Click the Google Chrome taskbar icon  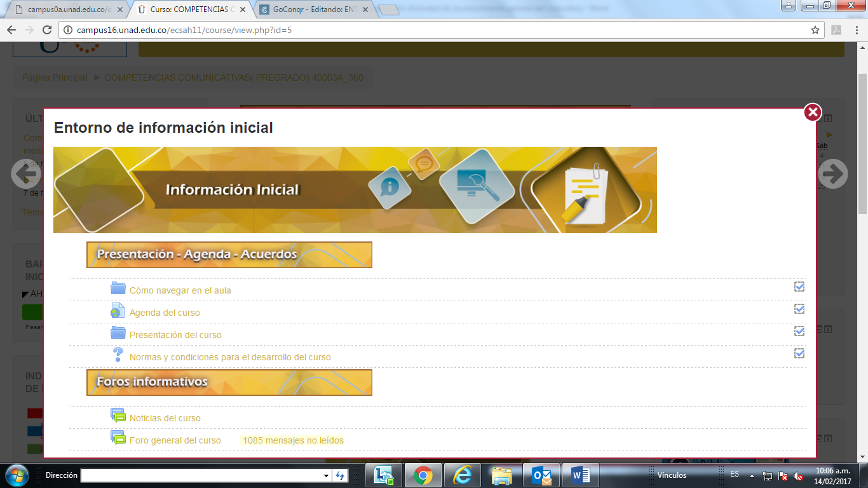click(423, 475)
